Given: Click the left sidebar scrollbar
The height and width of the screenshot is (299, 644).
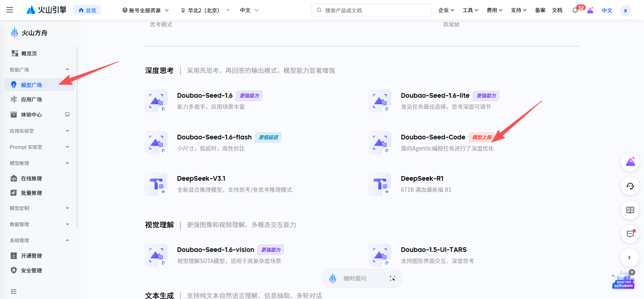Looking at the screenshot, I should coord(77,136).
